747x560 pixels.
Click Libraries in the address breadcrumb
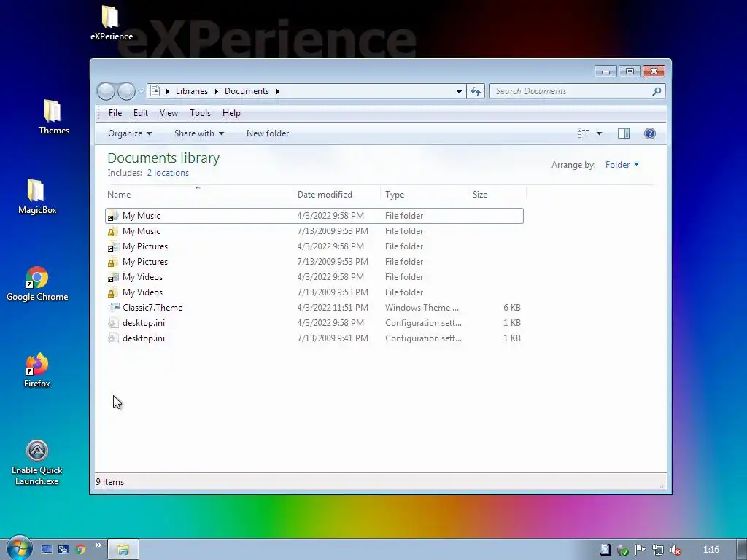pos(192,91)
